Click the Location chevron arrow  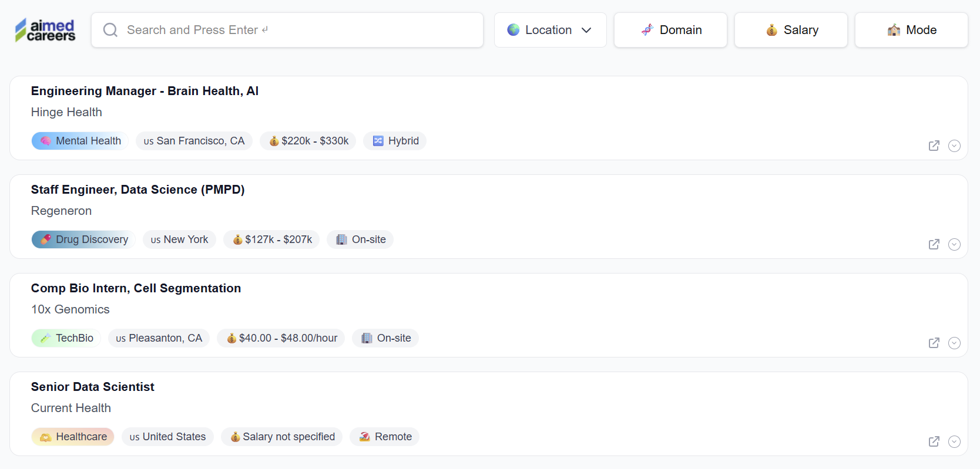point(586,31)
